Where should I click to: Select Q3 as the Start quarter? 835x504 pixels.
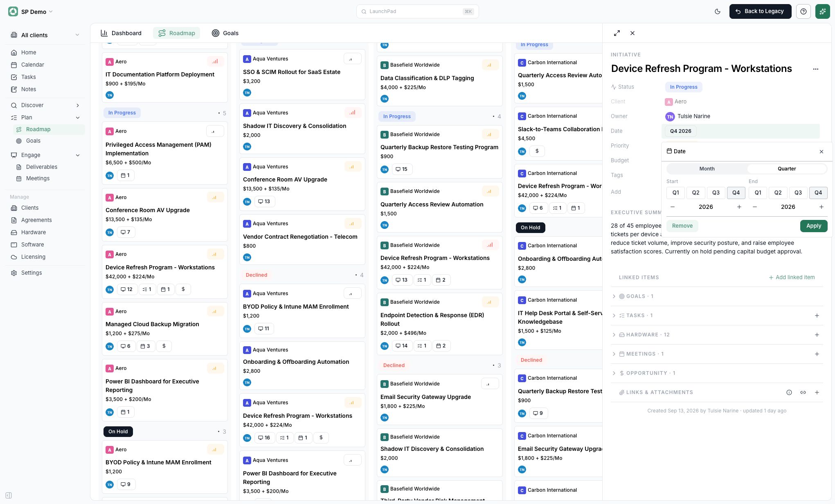point(716,193)
